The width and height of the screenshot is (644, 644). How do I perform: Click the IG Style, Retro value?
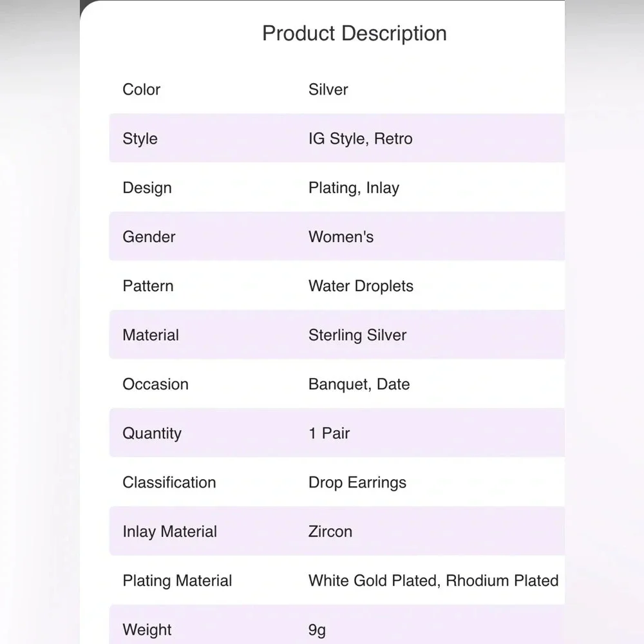click(x=360, y=139)
